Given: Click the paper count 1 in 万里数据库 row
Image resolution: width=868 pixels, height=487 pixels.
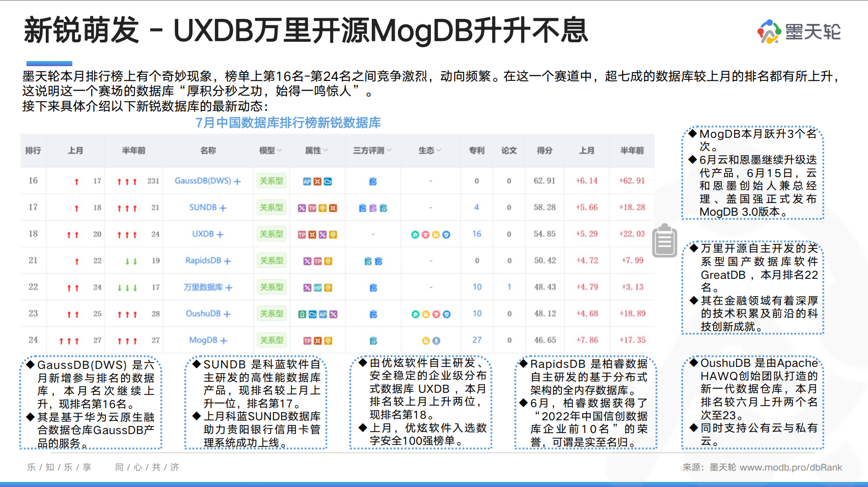Looking at the screenshot, I should (509, 287).
